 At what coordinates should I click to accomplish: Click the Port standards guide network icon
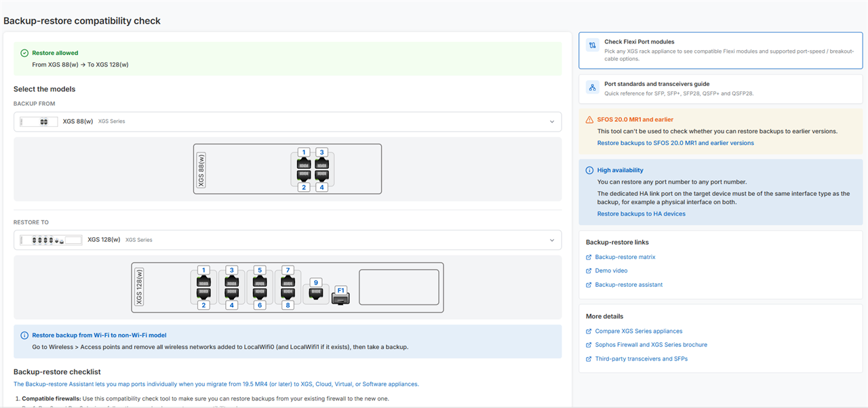coord(592,88)
